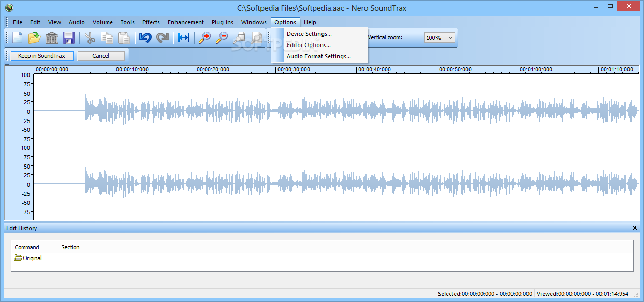
Task: Click the Paste clipboard icon
Action: click(x=124, y=38)
